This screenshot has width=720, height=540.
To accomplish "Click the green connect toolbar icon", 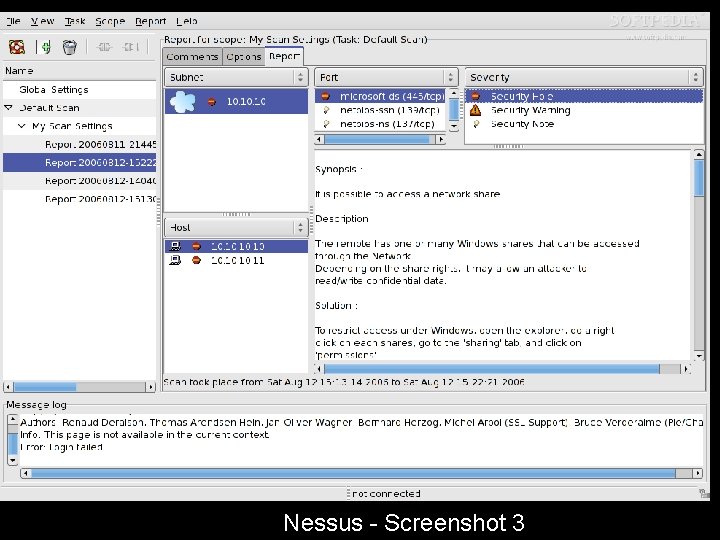I will click(46, 47).
